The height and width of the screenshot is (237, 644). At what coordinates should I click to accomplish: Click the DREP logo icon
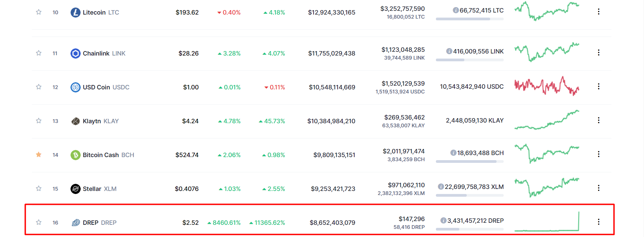(76, 223)
